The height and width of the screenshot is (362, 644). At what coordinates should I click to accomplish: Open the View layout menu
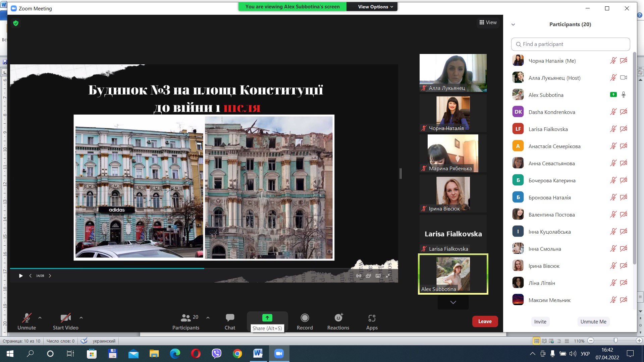tap(488, 22)
